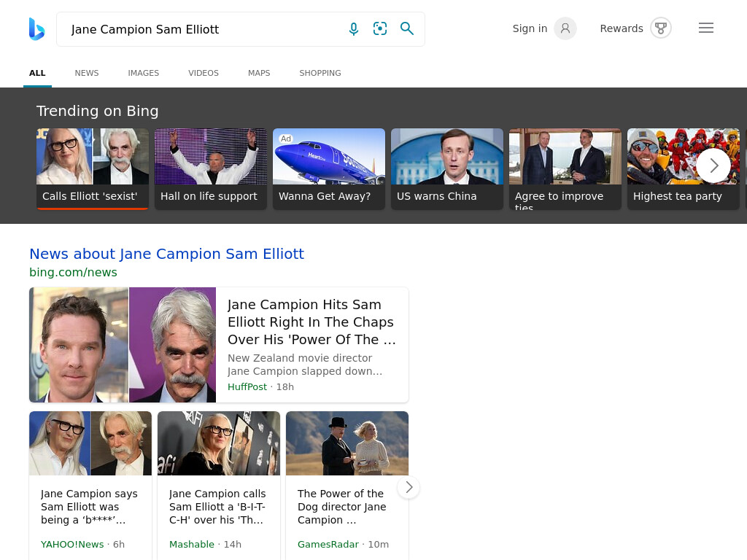
Task: Open the Agree to improve ties card
Action: [x=565, y=168]
